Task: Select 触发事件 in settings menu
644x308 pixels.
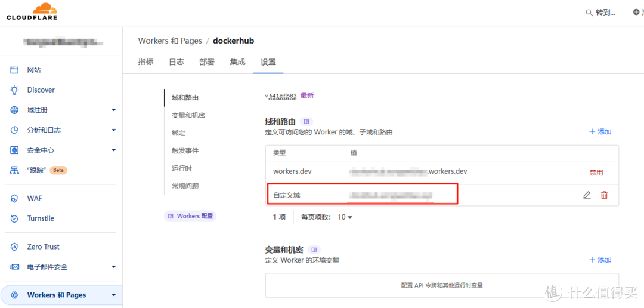Action: [x=185, y=151]
